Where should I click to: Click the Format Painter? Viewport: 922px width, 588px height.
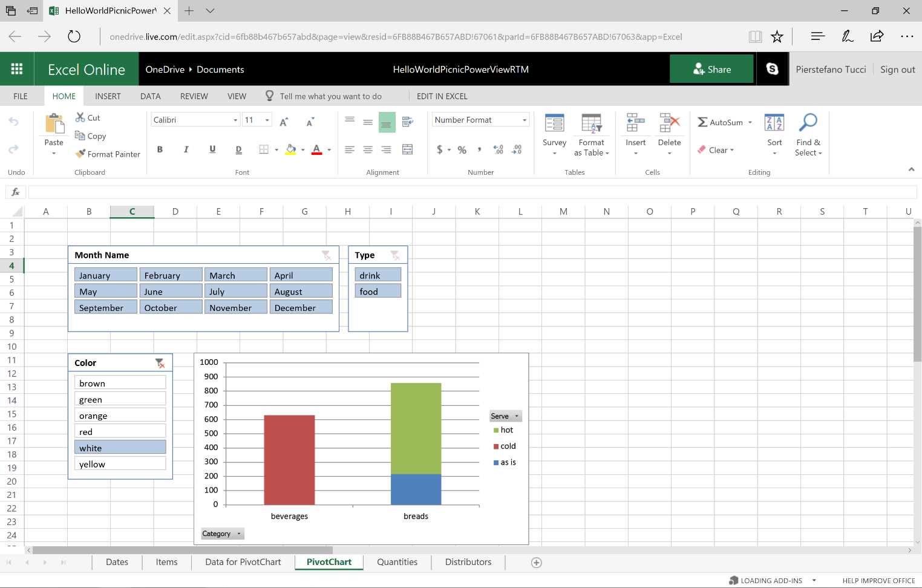[108, 154]
